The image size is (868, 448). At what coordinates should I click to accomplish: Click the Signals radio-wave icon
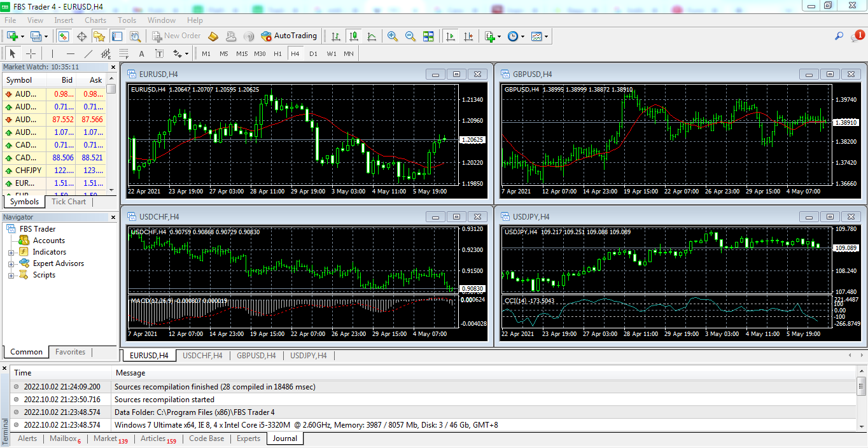point(249,36)
